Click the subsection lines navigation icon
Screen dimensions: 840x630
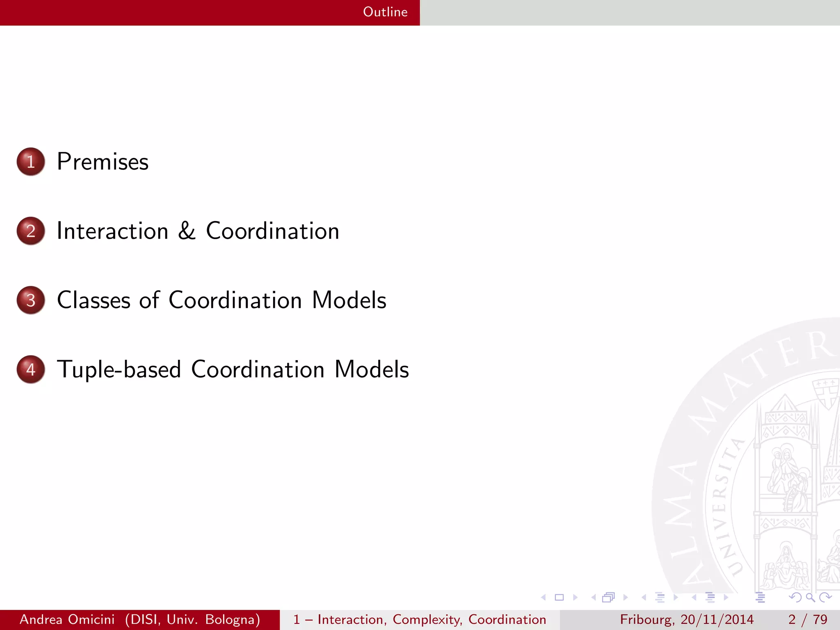coord(660,598)
